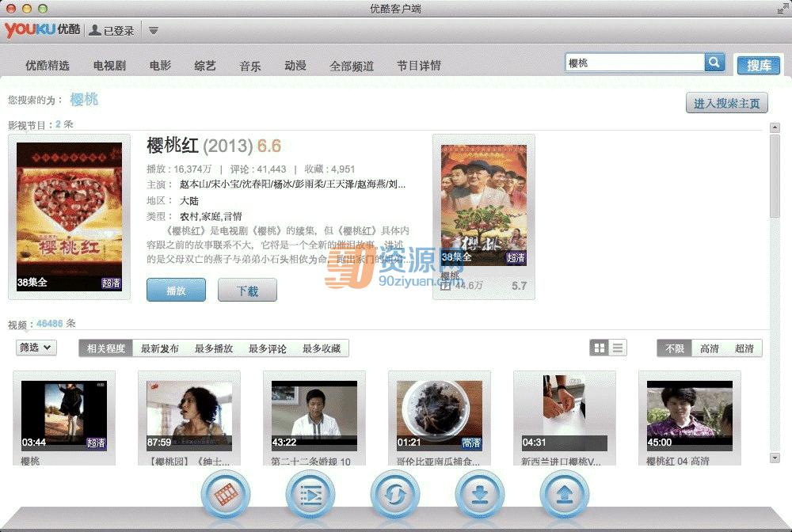Click cast text starting 赵本山/宋小宝

point(292,184)
